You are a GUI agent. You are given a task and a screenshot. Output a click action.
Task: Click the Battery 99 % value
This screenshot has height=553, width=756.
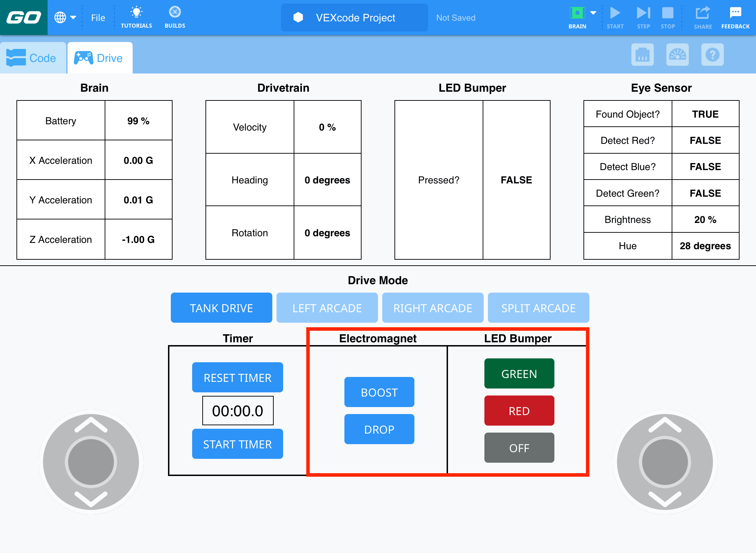tap(138, 121)
